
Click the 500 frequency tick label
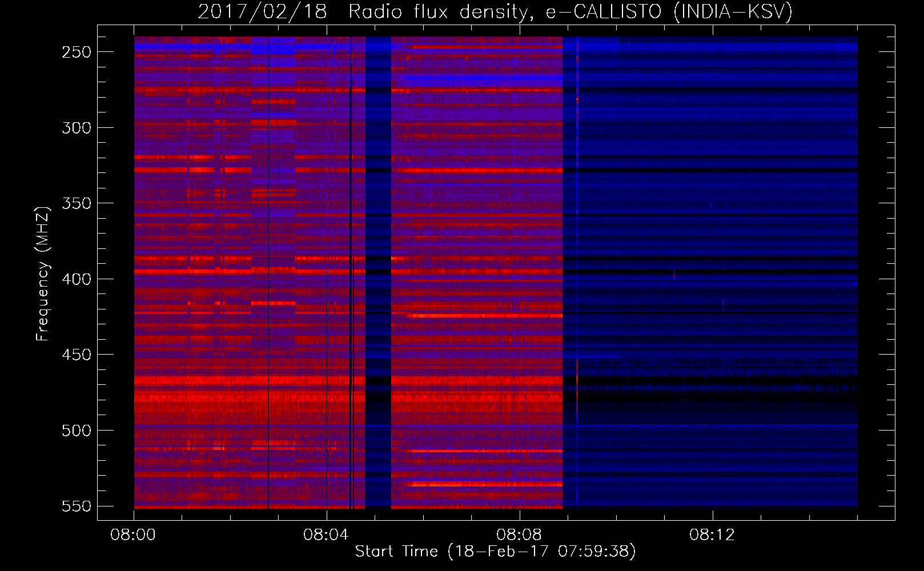coord(77,431)
